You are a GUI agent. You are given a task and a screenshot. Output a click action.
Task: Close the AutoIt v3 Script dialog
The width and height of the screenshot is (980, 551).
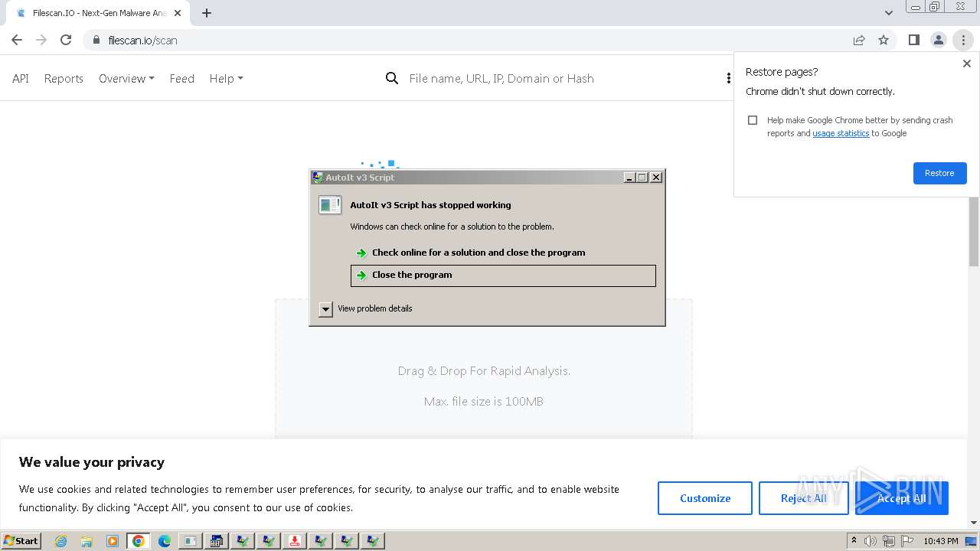point(656,178)
